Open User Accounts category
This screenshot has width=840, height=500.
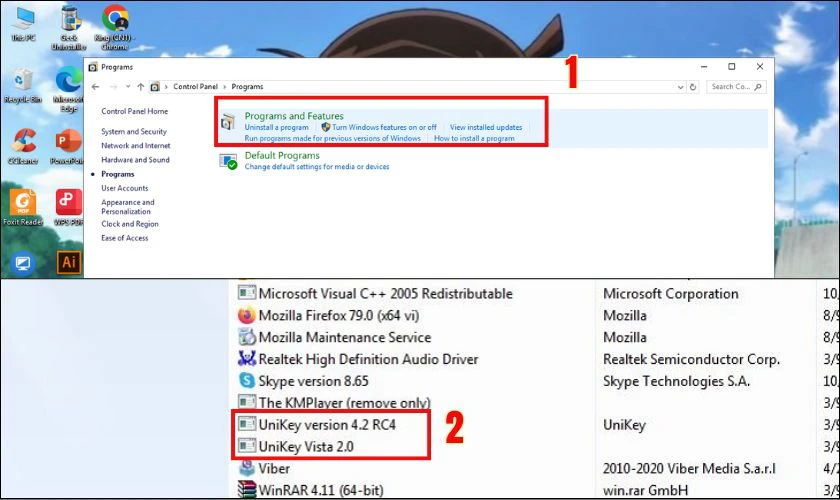click(125, 188)
